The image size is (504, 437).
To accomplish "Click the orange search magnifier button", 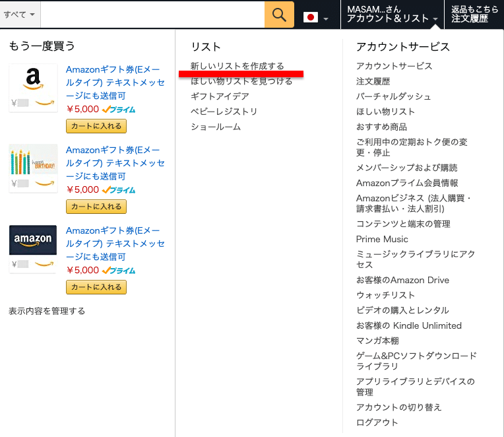I will pyautogui.click(x=279, y=15).
